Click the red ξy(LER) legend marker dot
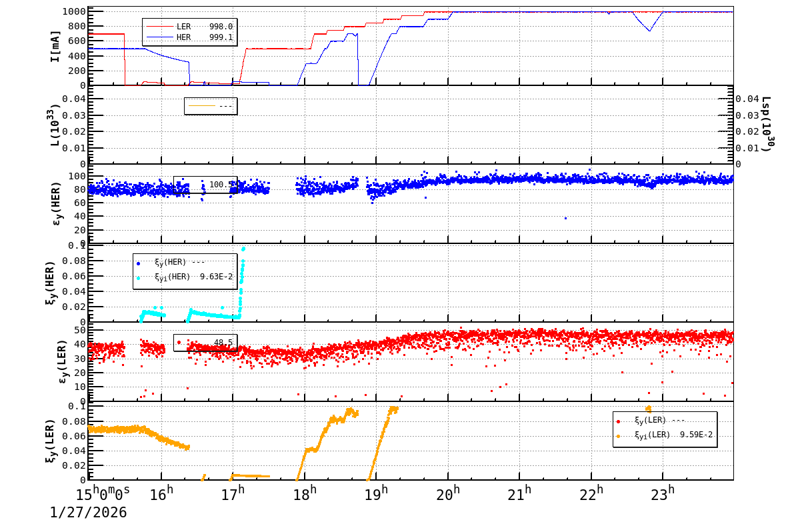This screenshot has height=532, width=800. (x=618, y=421)
